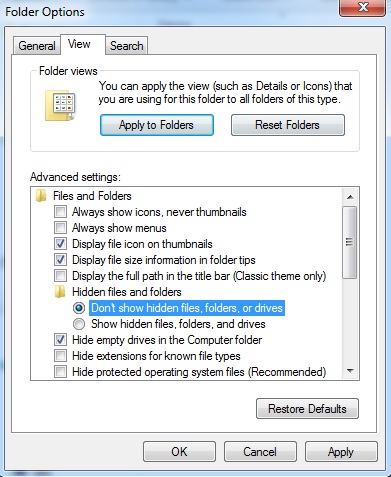This screenshot has width=391, height=477.
Task: Click the scroll down arrow in Advanced settings
Action: (350, 371)
